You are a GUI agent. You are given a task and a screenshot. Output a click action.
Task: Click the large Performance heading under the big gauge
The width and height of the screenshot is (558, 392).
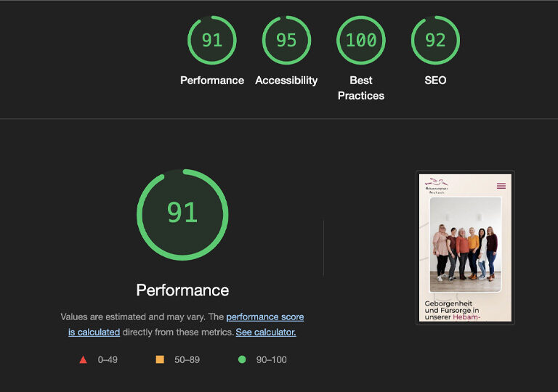pos(182,290)
